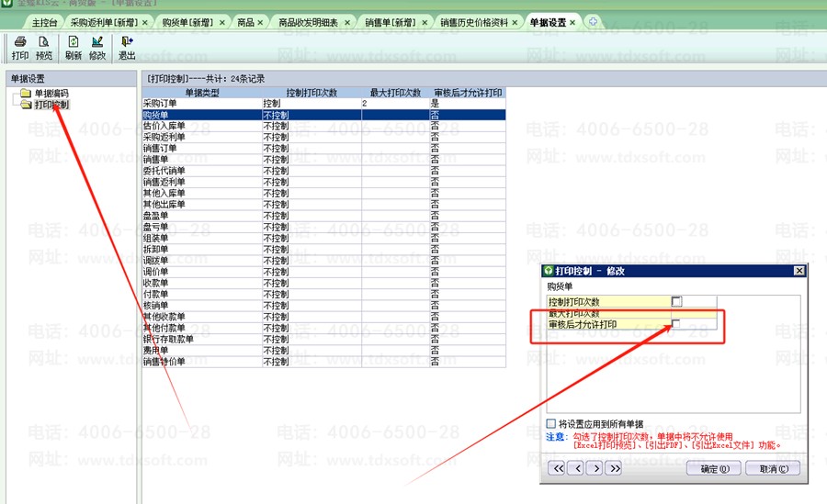The height and width of the screenshot is (504, 827).
Task: Enable the 控制打印次数 checkbox
Action: pyautogui.click(x=676, y=301)
